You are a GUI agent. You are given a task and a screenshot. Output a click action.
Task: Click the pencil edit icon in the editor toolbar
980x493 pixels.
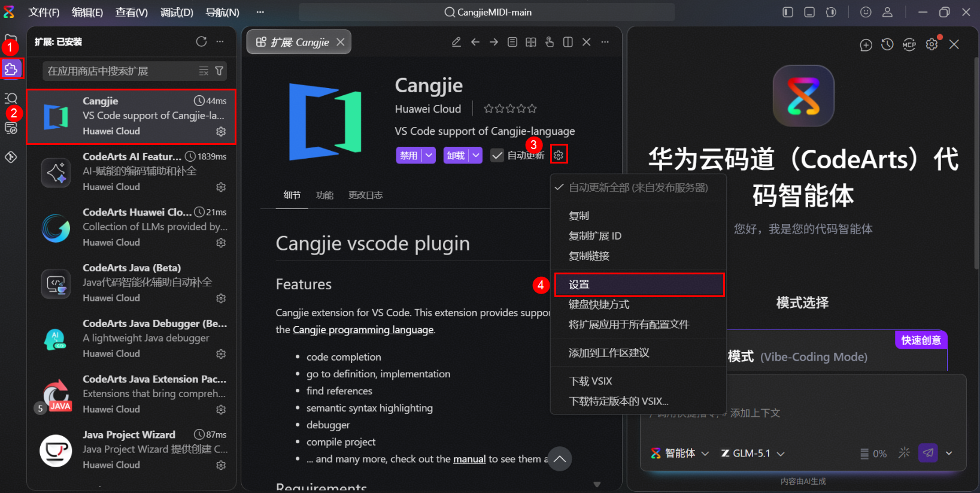(x=456, y=42)
